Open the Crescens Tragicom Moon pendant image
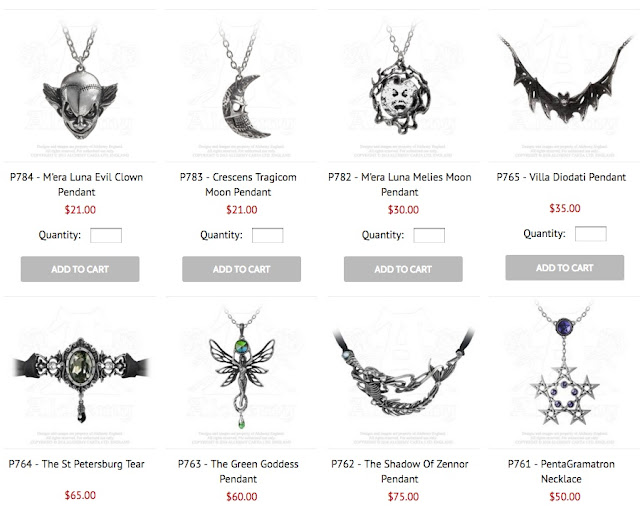Viewport: 640px width, 509px height. click(x=242, y=86)
